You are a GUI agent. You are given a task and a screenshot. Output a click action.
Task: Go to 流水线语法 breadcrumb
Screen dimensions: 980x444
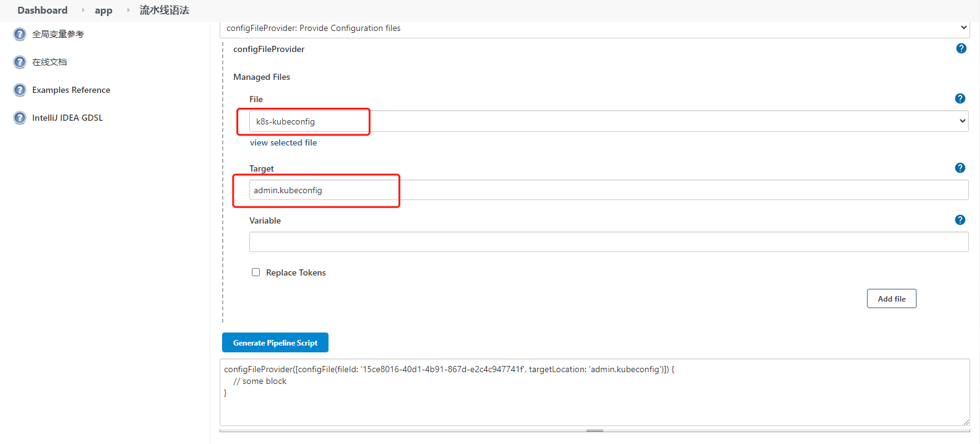click(x=164, y=11)
